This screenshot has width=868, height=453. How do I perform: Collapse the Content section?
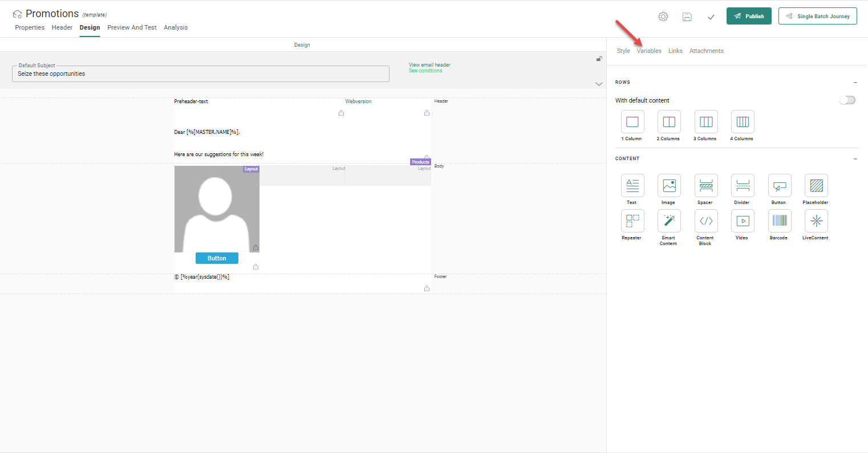(855, 159)
